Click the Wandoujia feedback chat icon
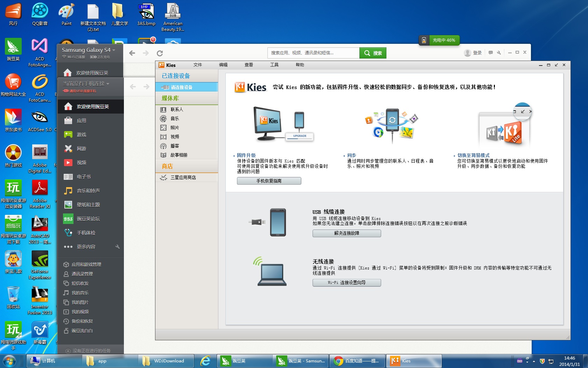The image size is (588, 368). (x=491, y=53)
